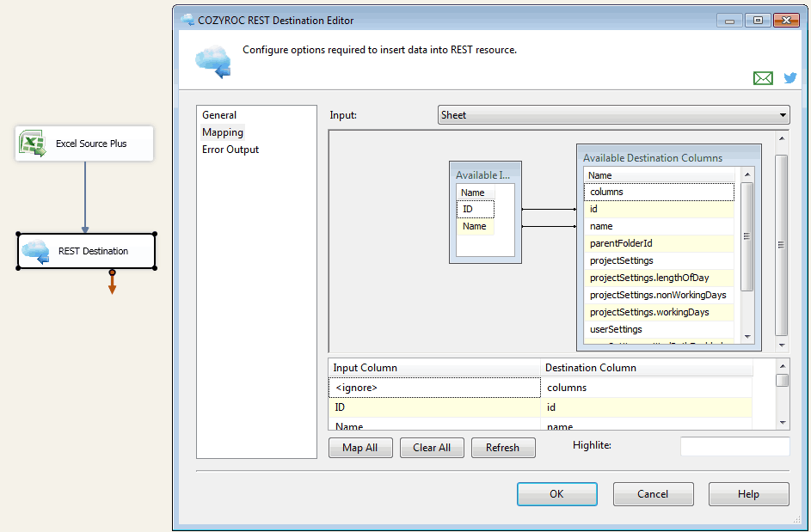
Task: Click the Map All button
Action: (360, 448)
